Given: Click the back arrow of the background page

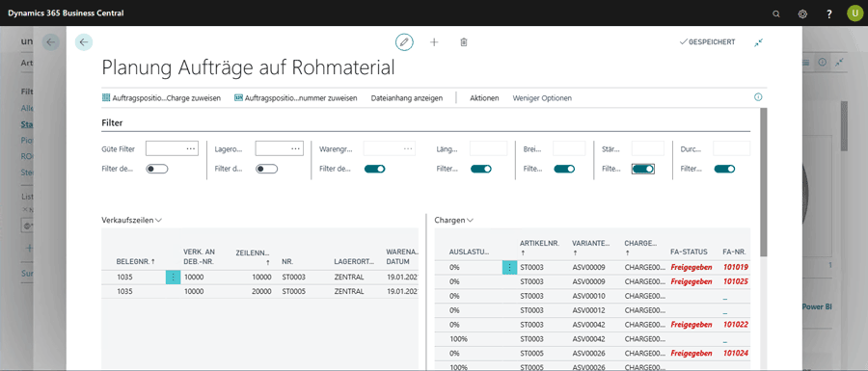Looking at the screenshot, I should 51,42.
